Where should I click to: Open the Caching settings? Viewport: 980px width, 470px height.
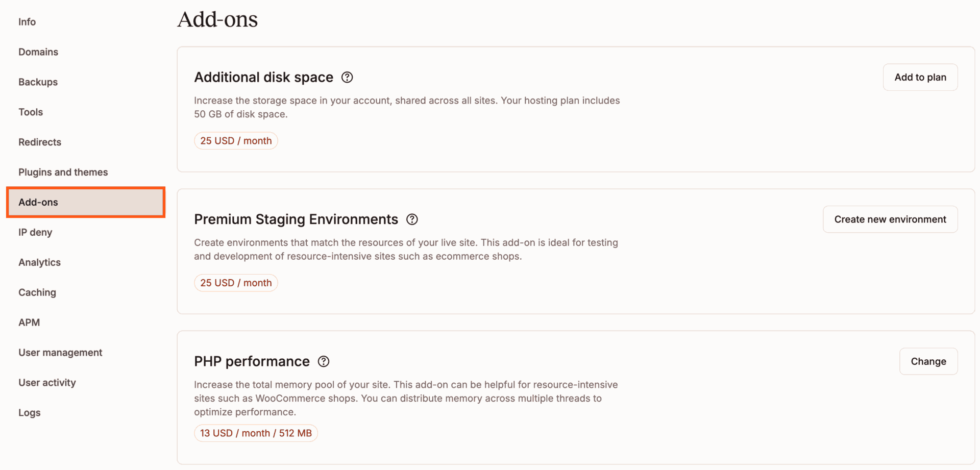(37, 292)
